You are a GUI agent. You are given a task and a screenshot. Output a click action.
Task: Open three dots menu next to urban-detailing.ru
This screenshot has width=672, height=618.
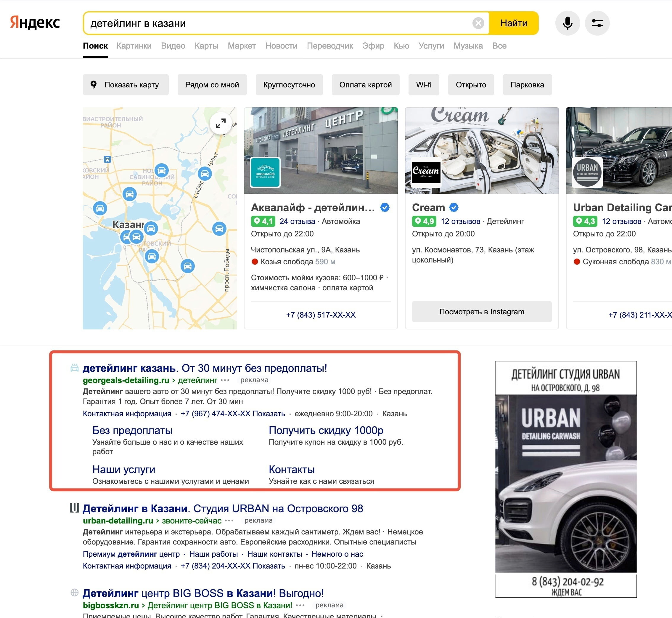[x=229, y=521]
